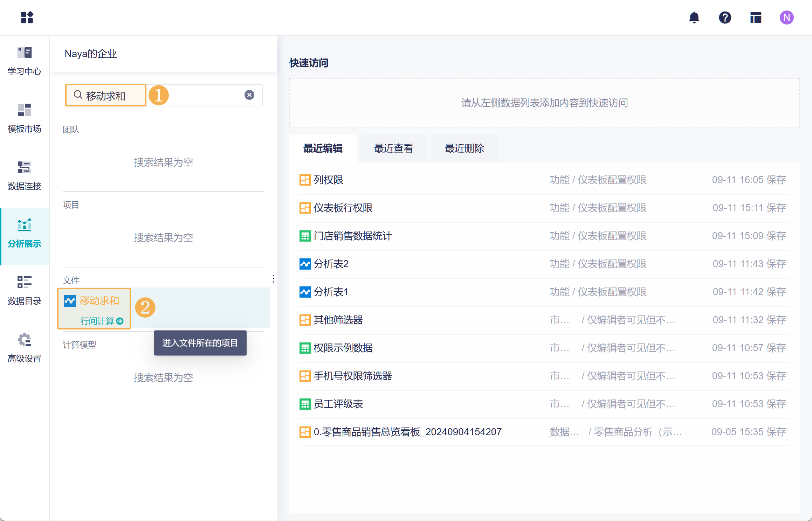Viewport: 812px width, 521px height.
Task: Open 数据连接 in sidebar
Action: [x=25, y=176]
